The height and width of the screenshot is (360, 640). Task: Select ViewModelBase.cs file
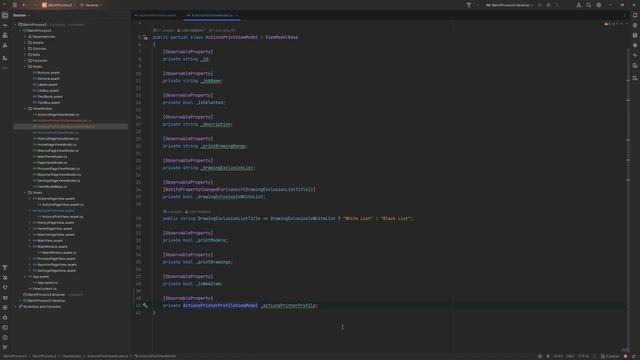(x=52, y=187)
